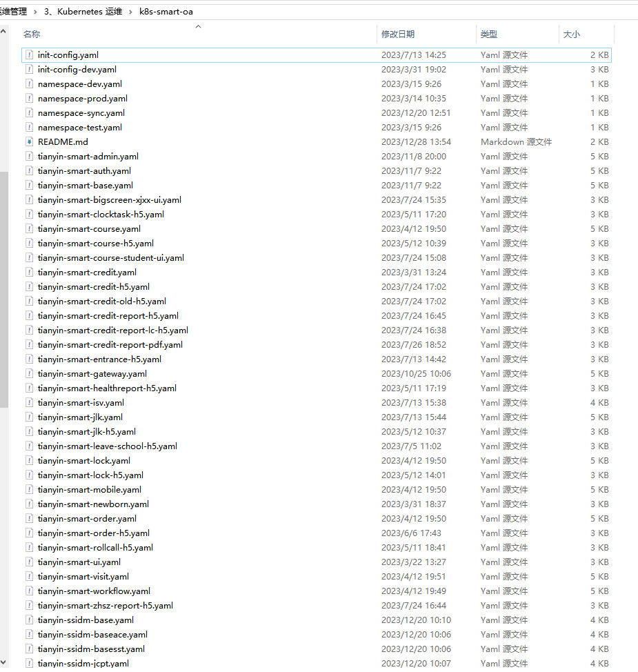
Task: Click the k8s-smart-oa breadcrumb segment
Action: coord(166,12)
